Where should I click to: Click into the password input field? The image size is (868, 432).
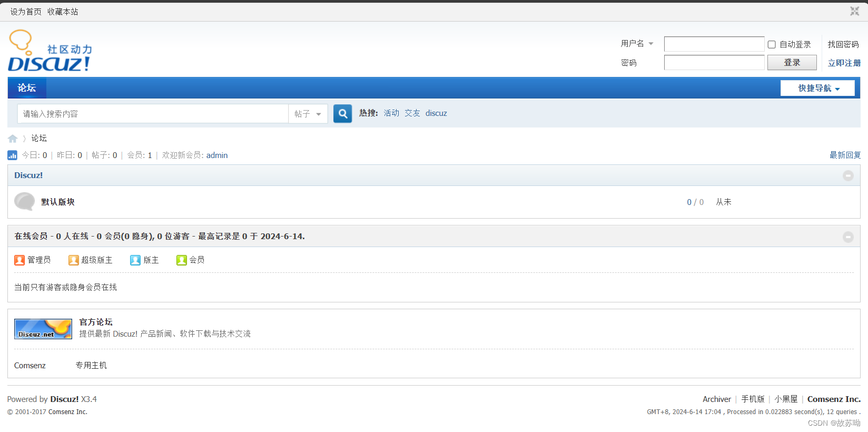coord(714,63)
